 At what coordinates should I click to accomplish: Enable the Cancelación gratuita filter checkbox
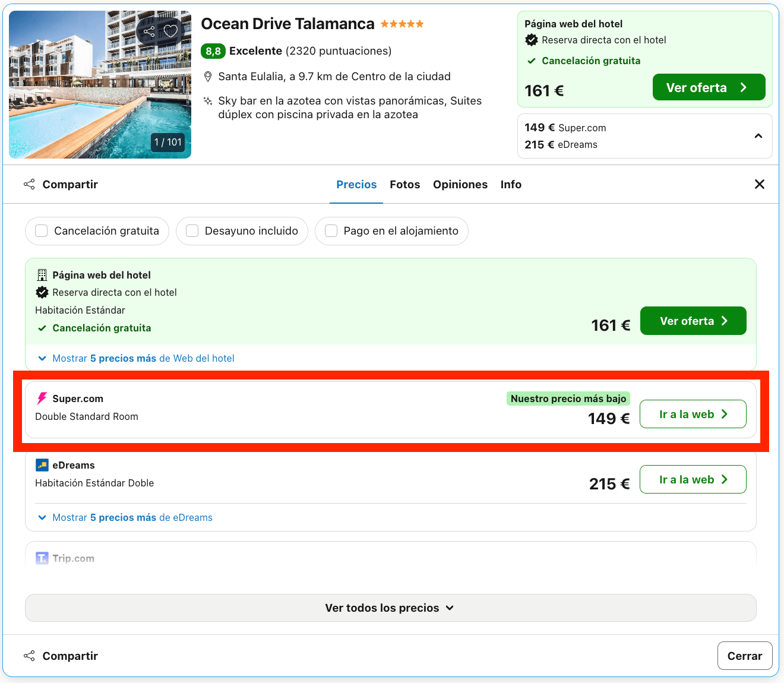coord(41,230)
